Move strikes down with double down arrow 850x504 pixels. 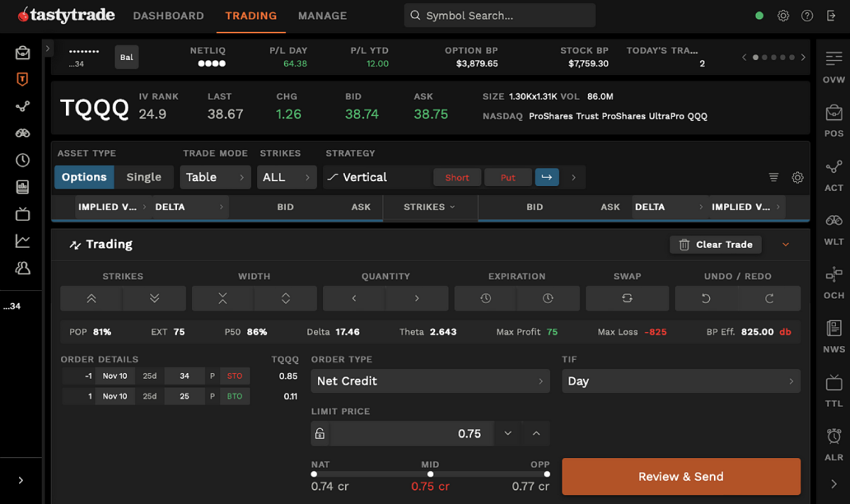pos(154,299)
